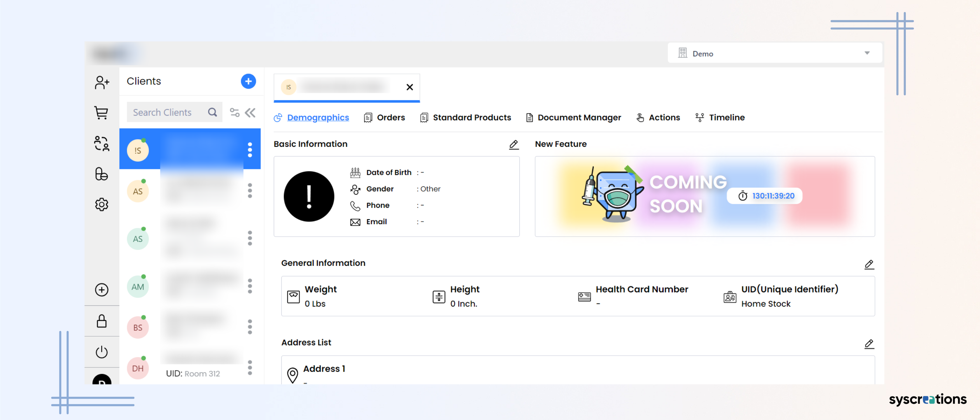Open the medication pill sidebar icon
This screenshot has width=980, height=420.
tap(102, 174)
